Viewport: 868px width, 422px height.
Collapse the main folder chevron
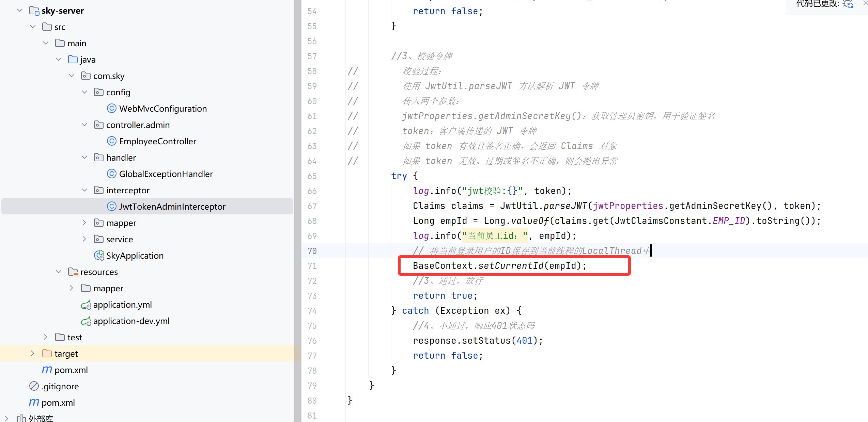(x=46, y=43)
